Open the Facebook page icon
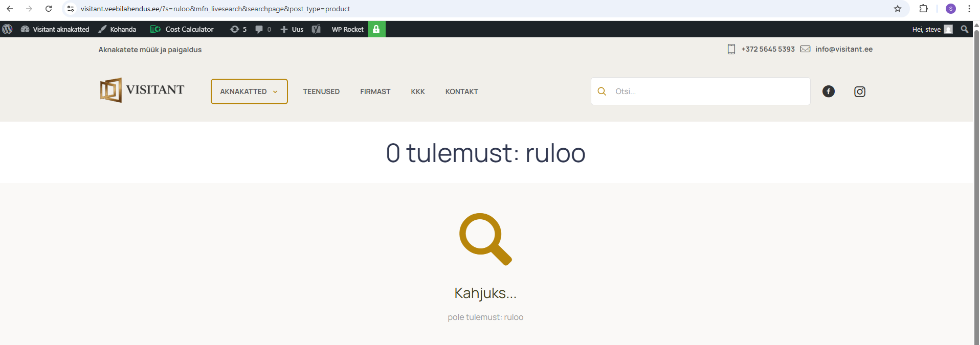Viewport: 980px width, 345px height. pyautogui.click(x=828, y=91)
